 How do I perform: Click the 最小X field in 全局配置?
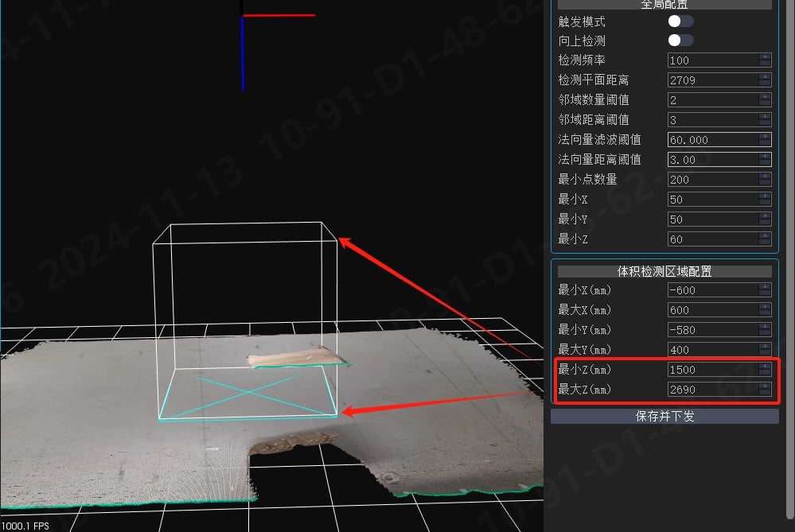(x=719, y=200)
